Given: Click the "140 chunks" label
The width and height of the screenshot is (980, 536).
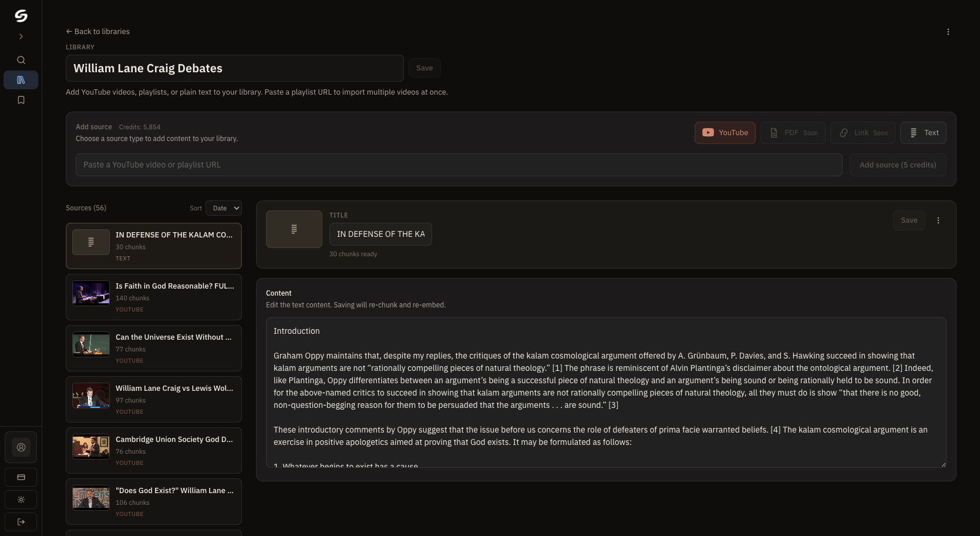Looking at the screenshot, I should tap(133, 298).
